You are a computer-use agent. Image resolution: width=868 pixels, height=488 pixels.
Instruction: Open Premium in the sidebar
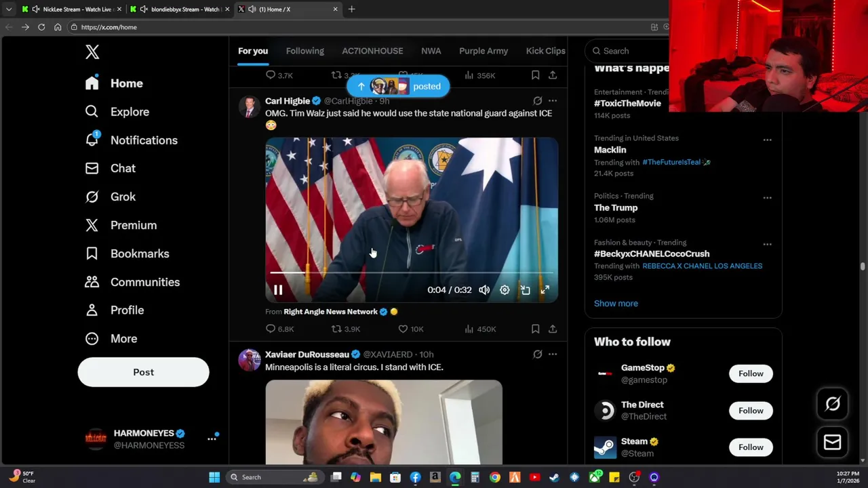tap(121, 225)
